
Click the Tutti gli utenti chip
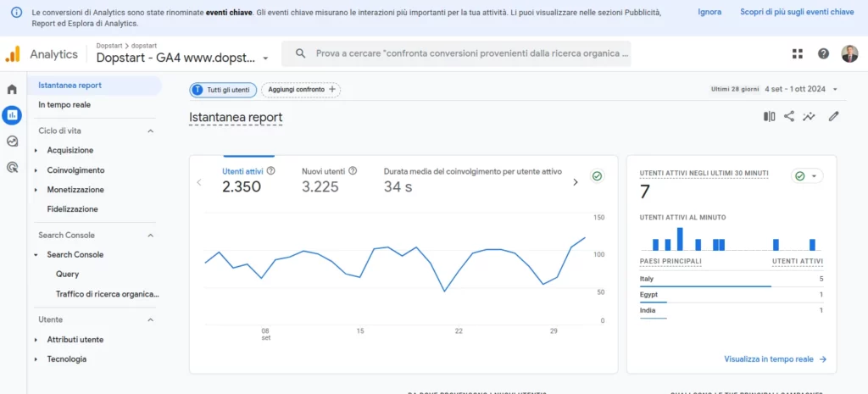click(223, 90)
